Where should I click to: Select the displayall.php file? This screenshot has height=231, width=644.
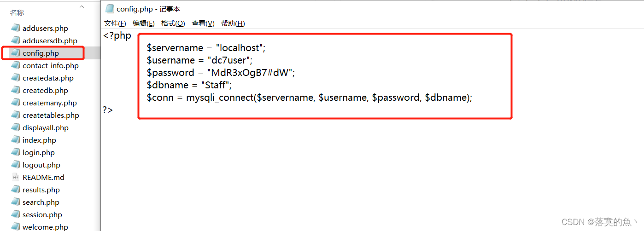[45, 127]
